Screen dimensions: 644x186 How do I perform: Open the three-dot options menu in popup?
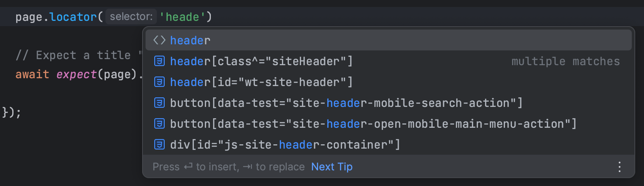[x=619, y=167]
